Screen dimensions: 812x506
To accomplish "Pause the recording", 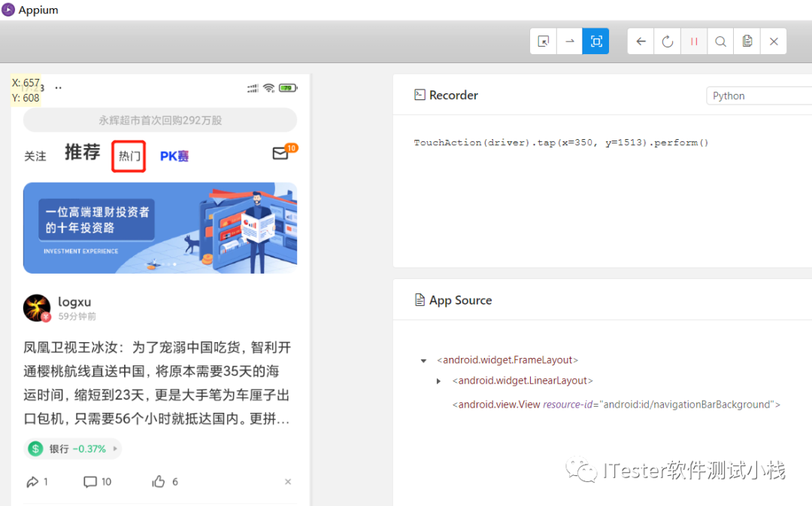I will 694,41.
